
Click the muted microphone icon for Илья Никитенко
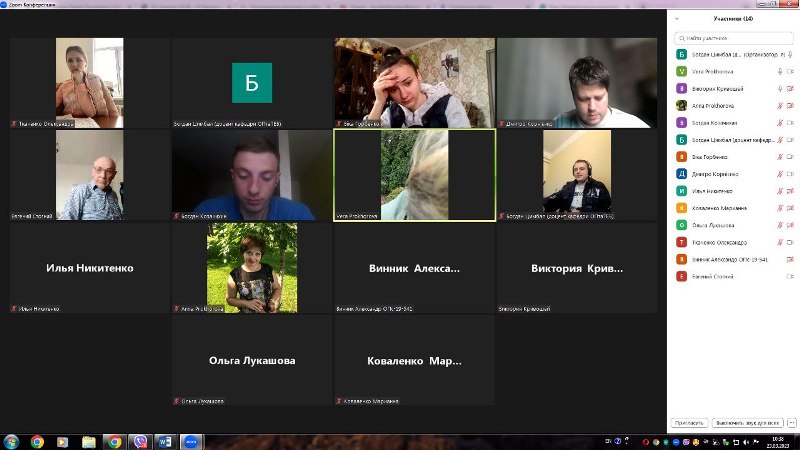point(780,190)
